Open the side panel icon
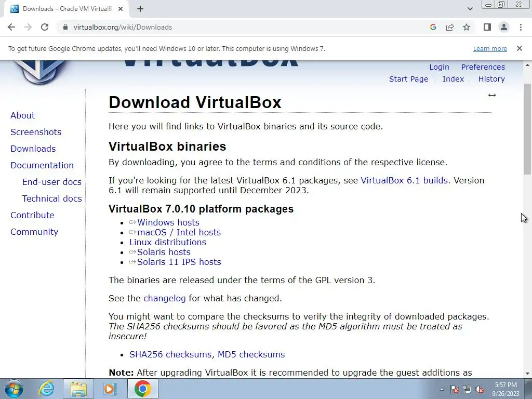Viewport: 532px width, 399px height. pyautogui.click(x=487, y=27)
